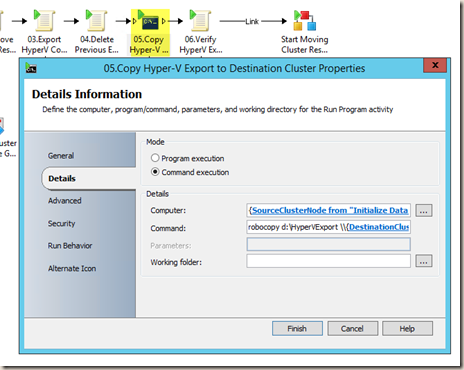Browse for Working folder with ellipsis button

[424, 261]
